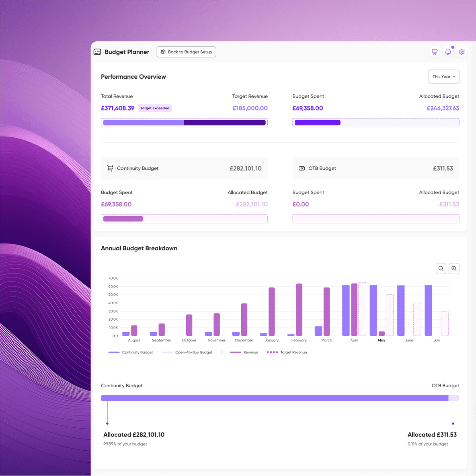Toggle Open-To-Buy Budget legend item
This screenshot has height=476, width=476.
point(187,352)
